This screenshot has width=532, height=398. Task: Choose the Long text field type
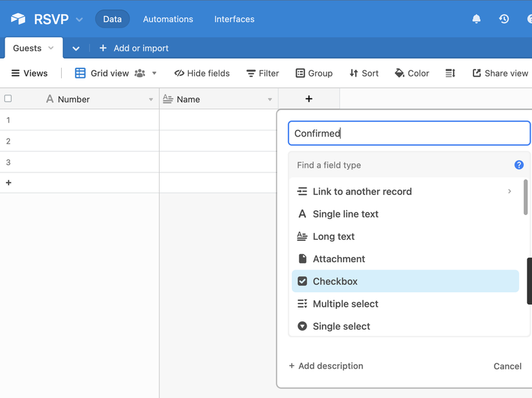pyautogui.click(x=405, y=236)
